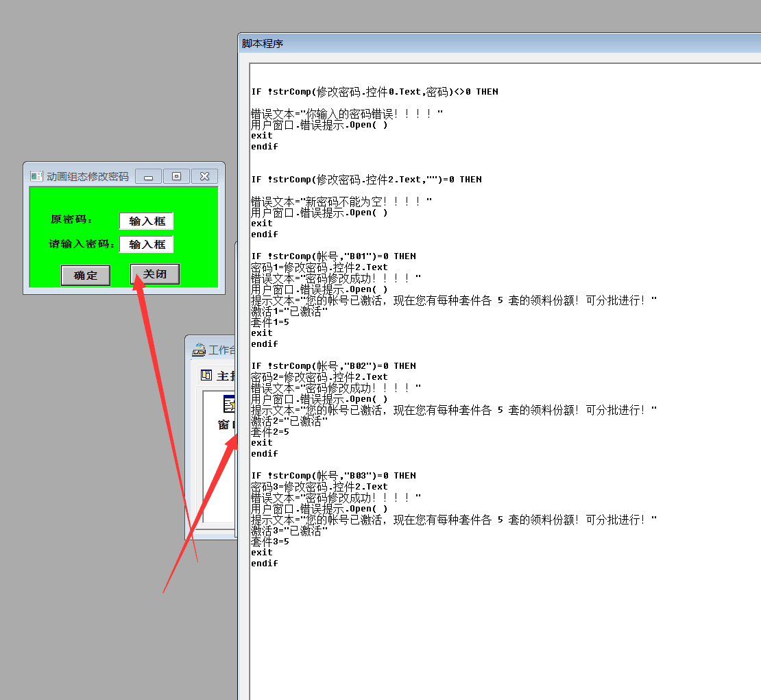This screenshot has height=700, width=761.
Task: Click the 激活2="已激活" script line
Action: [x=289, y=421]
